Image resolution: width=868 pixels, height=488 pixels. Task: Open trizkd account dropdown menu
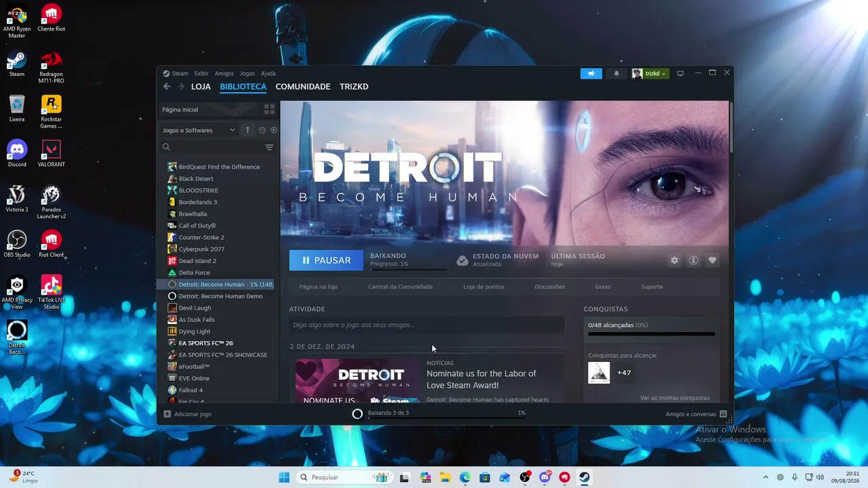point(650,73)
